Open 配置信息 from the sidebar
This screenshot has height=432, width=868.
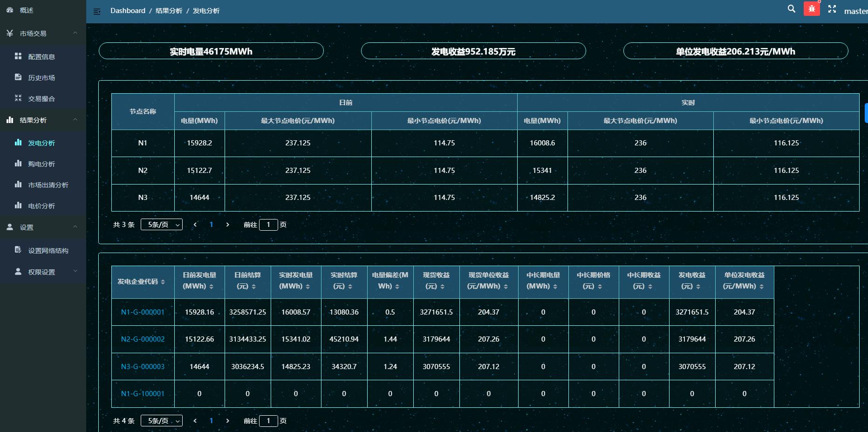click(41, 57)
